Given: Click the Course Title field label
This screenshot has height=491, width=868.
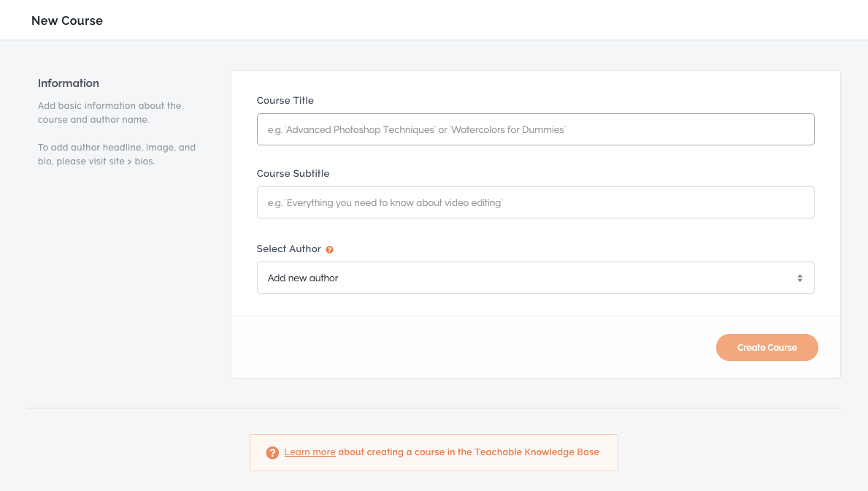Looking at the screenshot, I should pos(285,101).
